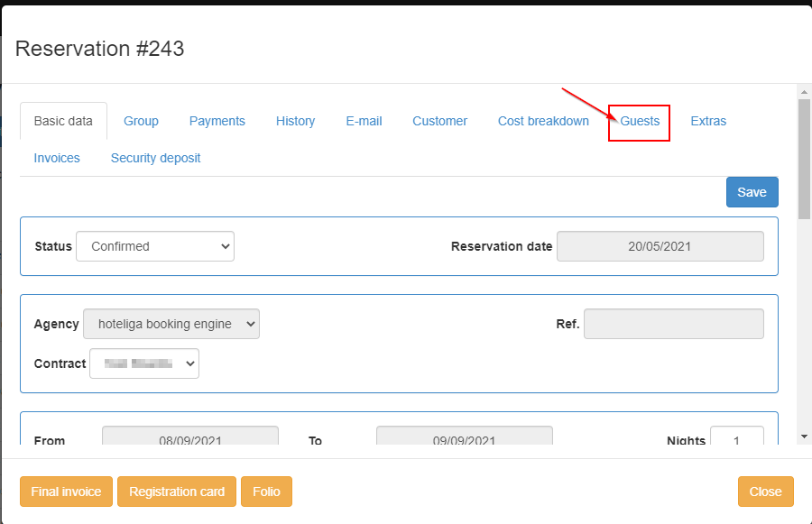This screenshot has width=812, height=524.
Task: Open the Agency dropdown
Action: 171,324
